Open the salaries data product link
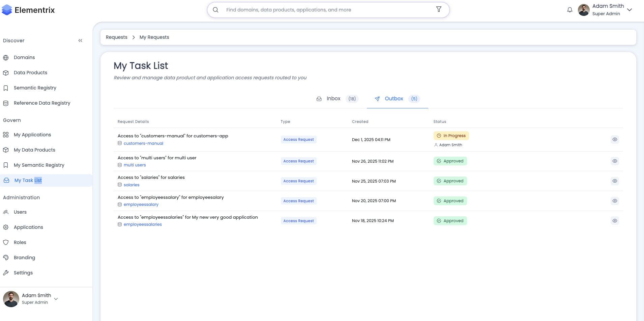The image size is (644, 321). (x=131, y=185)
